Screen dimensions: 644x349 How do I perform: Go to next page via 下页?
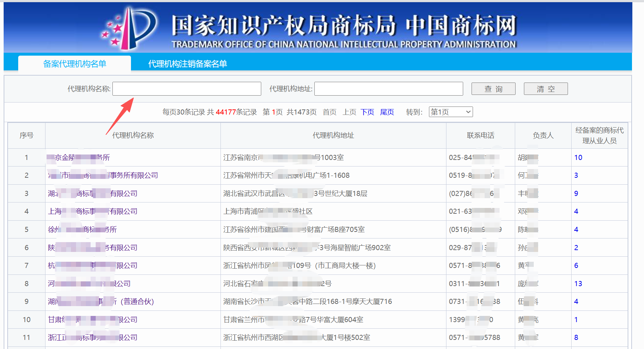[x=367, y=112]
